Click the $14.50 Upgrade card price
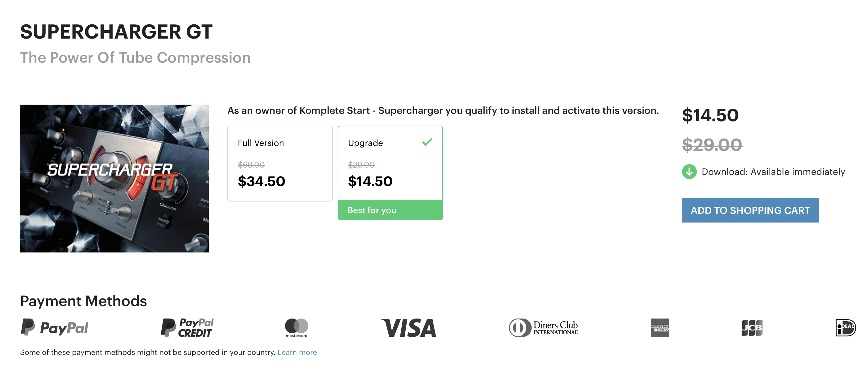The width and height of the screenshot is (868, 375). tap(370, 181)
